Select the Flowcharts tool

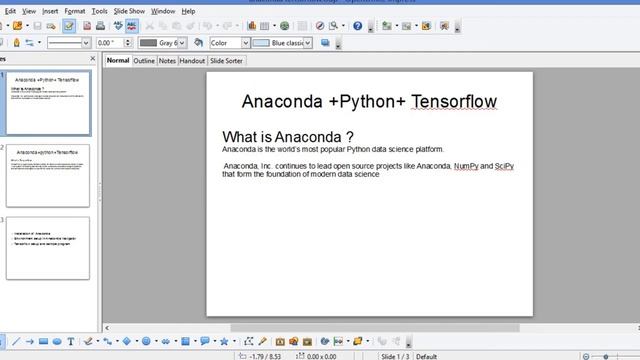(x=185, y=341)
